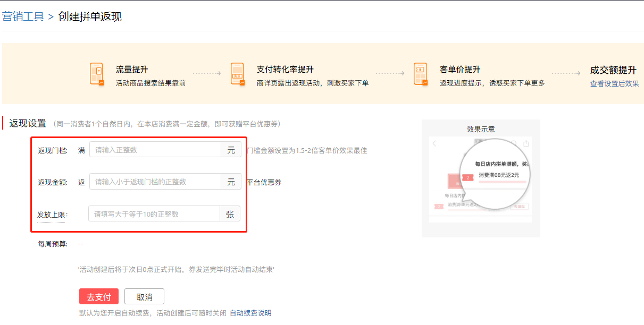Image resolution: width=644 pixels, height=325 pixels.
Task: Focus the 返现金额 amount input field
Action: [155, 182]
